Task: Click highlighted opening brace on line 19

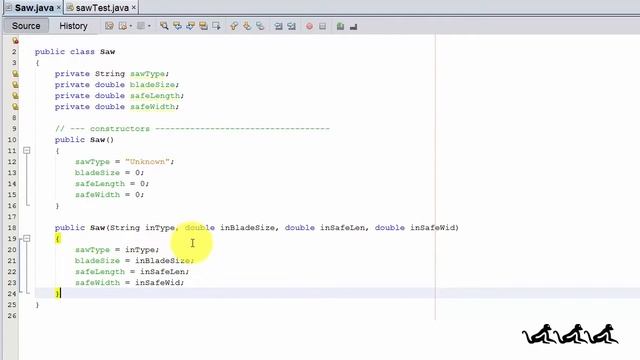Action: [58, 238]
